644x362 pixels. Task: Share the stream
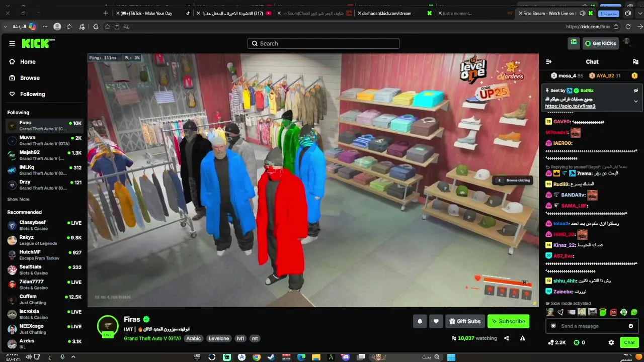point(507,338)
